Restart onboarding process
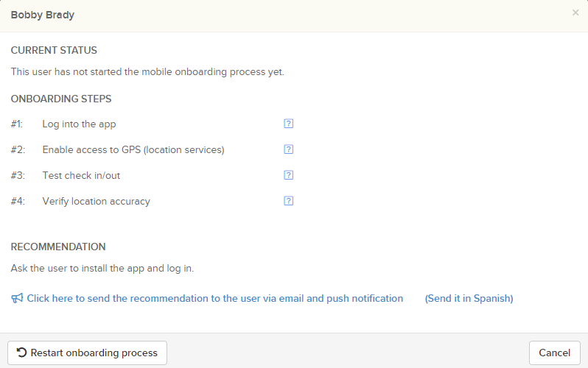Image resolution: width=588 pixels, height=368 pixels. point(88,353)
